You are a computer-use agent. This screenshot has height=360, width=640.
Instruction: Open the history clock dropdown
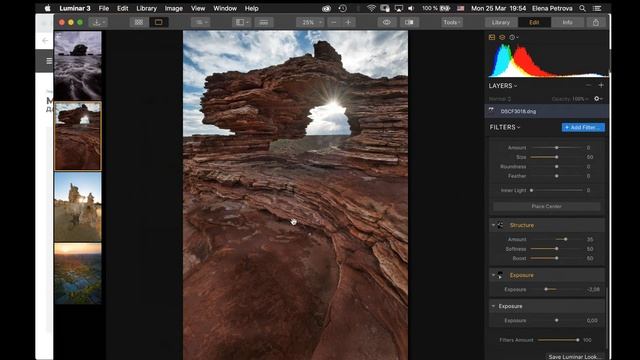pyautogui.click(x=514, y=37)
